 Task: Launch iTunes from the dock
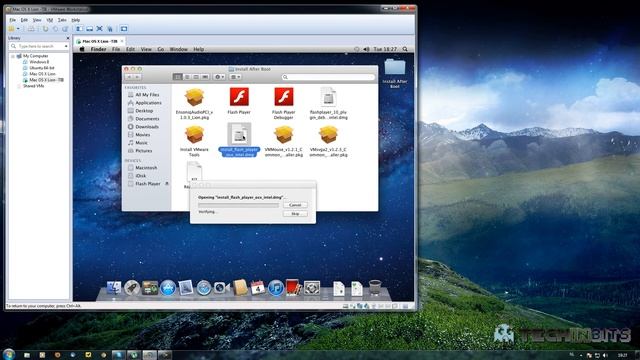click(x=276, y=288)
